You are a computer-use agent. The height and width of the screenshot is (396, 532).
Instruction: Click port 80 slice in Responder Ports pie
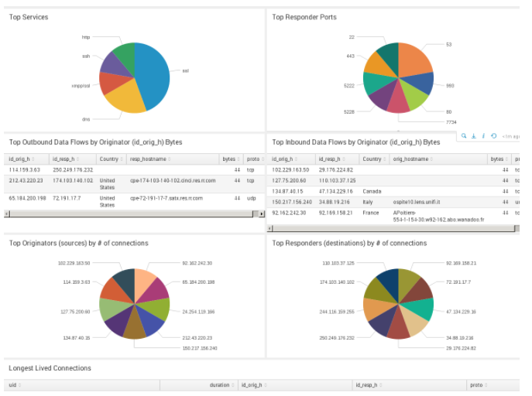pos(416,97)
